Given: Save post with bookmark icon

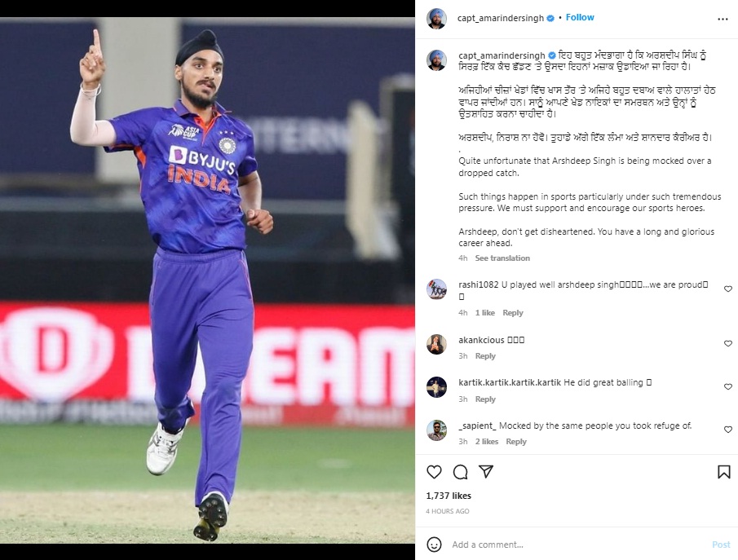Looking at the screenshot, I should tap(724, 471).
